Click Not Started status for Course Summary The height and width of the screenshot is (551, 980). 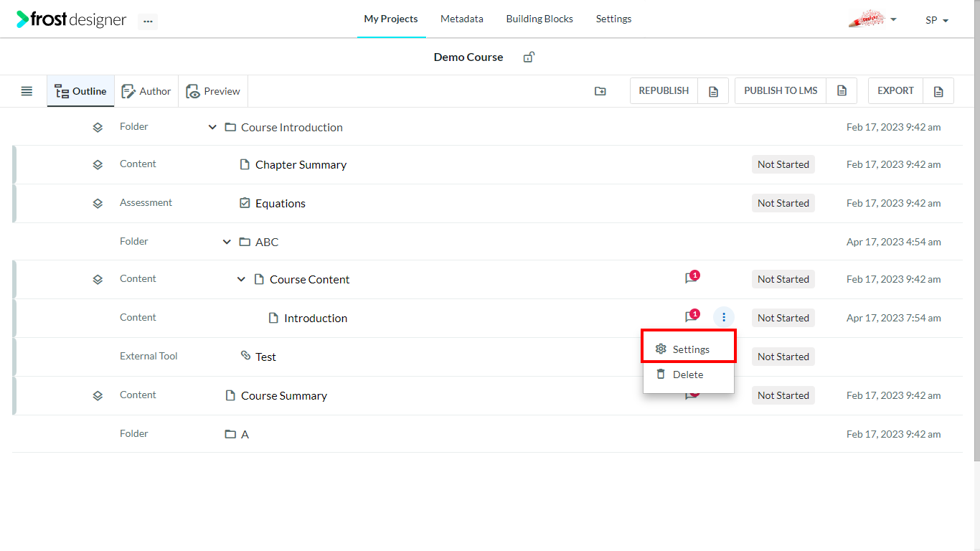pyautogui.click(x=783, y=395)
